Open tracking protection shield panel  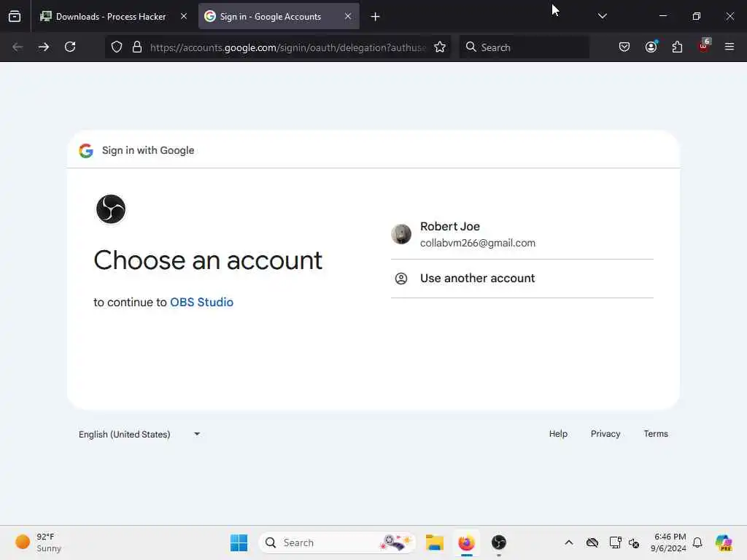(117, 47)
